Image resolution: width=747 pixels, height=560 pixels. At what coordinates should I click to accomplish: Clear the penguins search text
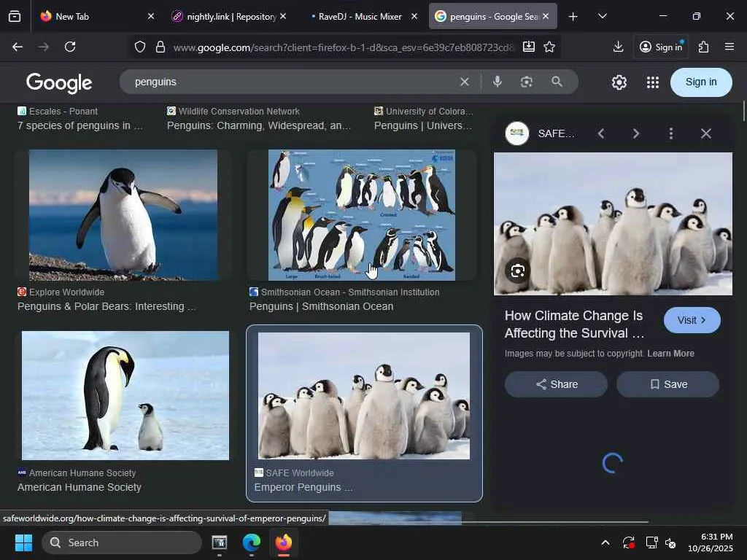(x=464, y=82)
